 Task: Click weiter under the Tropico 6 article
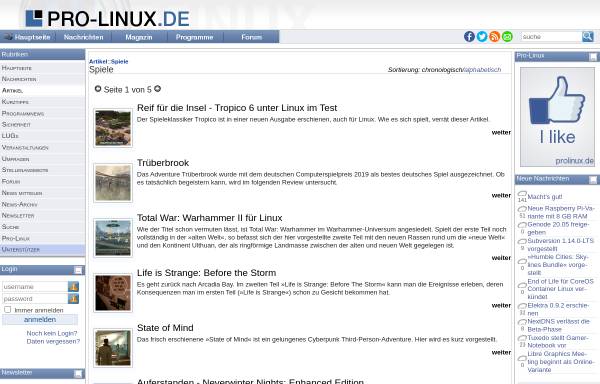coord(501,132)
